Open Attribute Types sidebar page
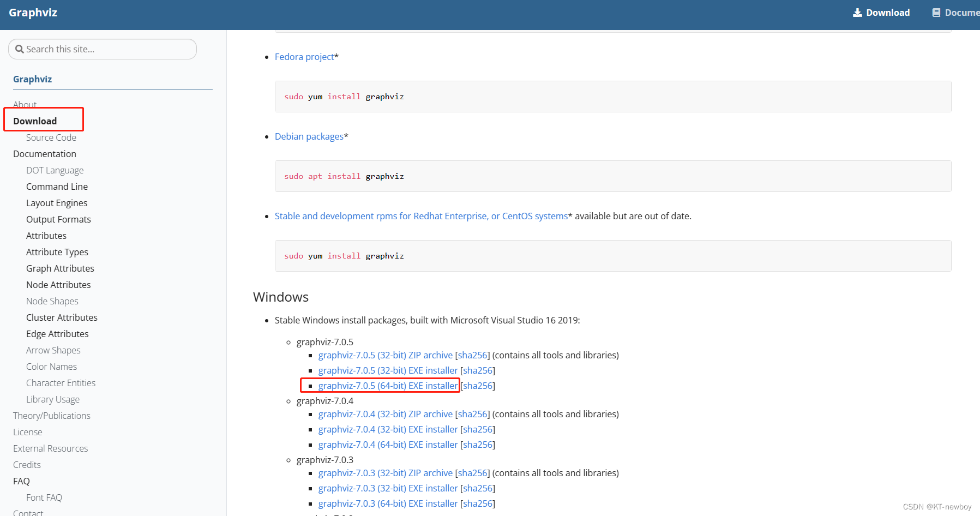This screenshot has width=980, height=516. [x=57, y=252]
